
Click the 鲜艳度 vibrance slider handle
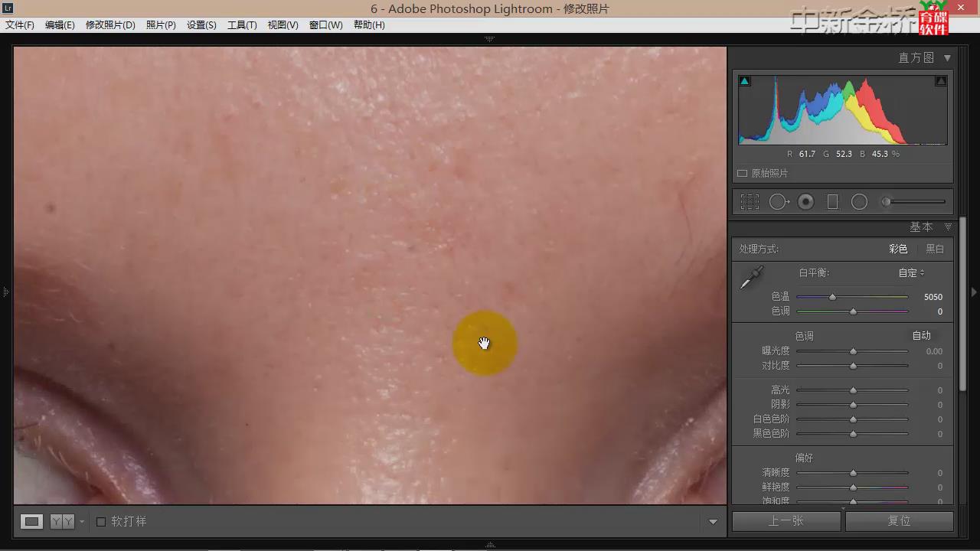click(853, 487)
